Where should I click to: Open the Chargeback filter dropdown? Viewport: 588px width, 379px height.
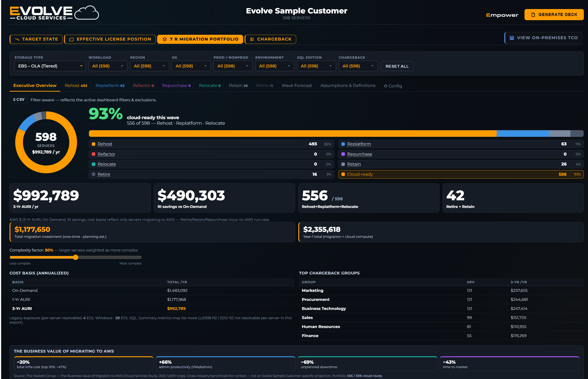tap(358, 66)
